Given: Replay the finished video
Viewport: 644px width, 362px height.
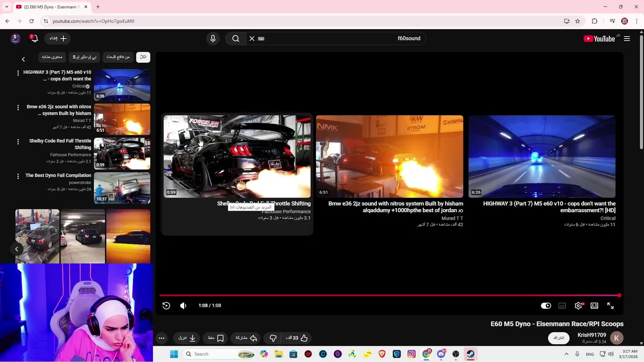Looking at the screenshot, I should (167, 306).
